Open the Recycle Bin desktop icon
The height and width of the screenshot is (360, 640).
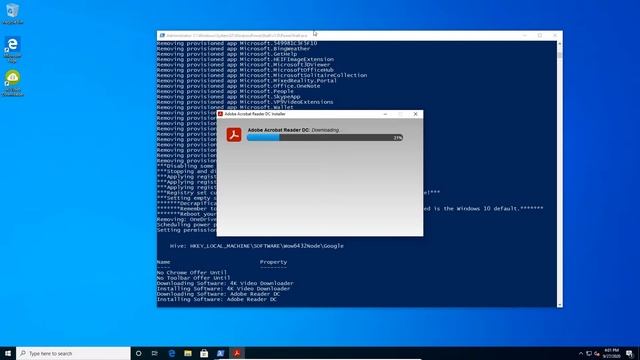(x=13, y=13)
